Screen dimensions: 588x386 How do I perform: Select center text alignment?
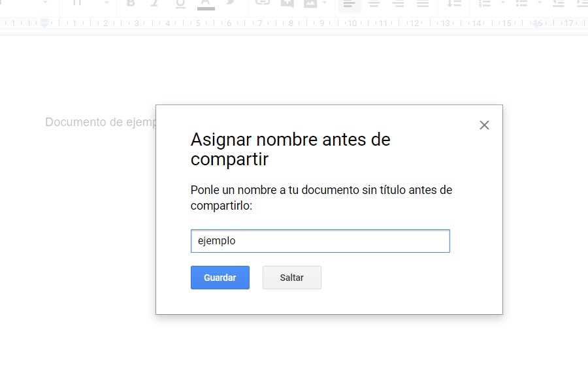374,4
